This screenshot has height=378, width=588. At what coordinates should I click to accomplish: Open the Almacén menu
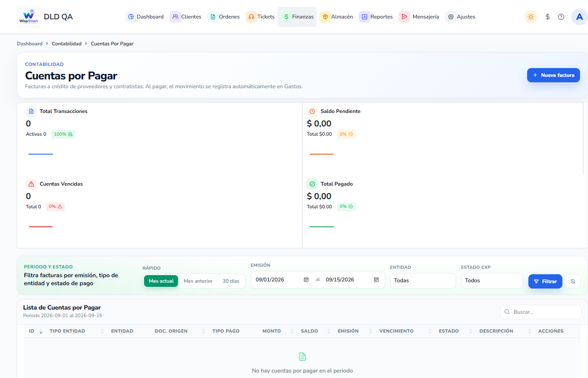point(337,17)
